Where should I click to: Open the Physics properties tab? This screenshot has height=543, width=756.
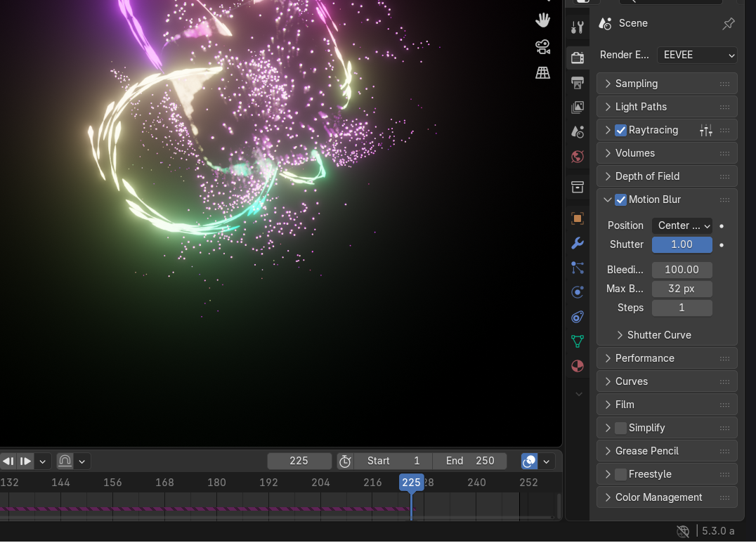(577, 292)
